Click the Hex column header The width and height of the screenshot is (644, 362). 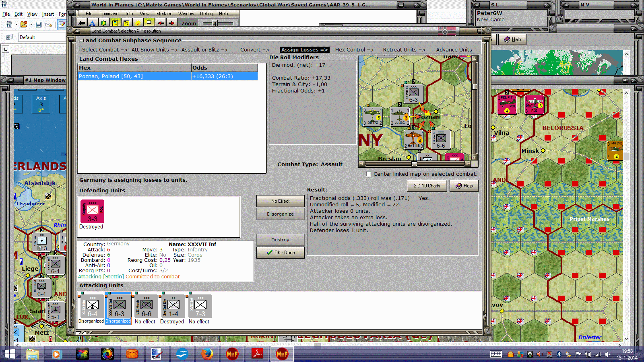(134, 68)
